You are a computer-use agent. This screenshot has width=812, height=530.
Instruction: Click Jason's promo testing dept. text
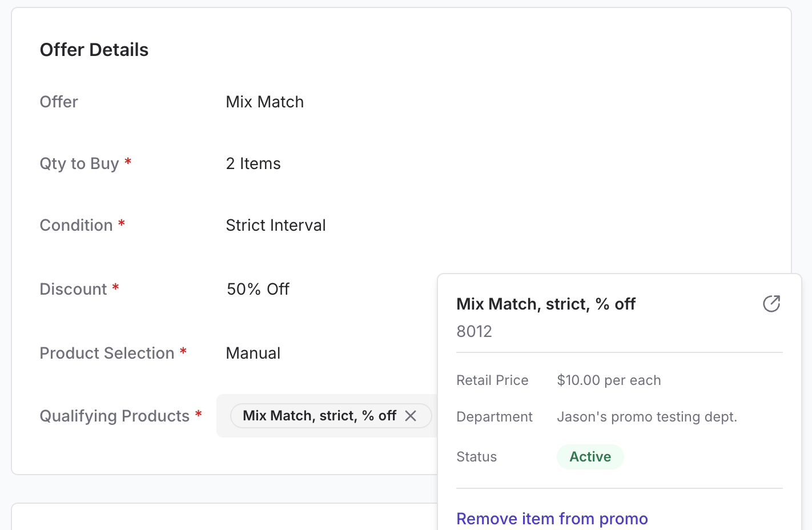[x=646, y=417]
